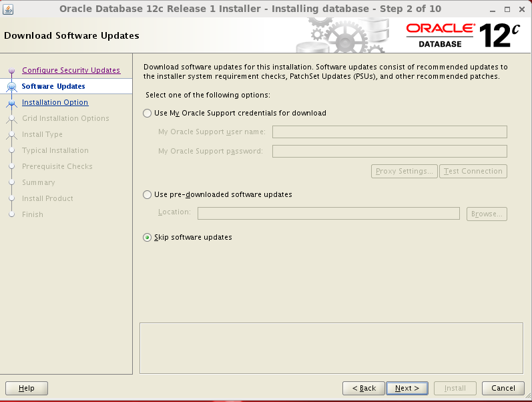Click Grid Installation Options step

pos(65,118)
